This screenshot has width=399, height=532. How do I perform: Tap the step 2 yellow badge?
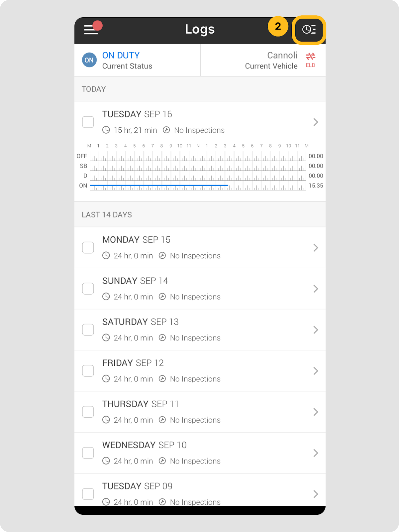(x=278, y=26)
